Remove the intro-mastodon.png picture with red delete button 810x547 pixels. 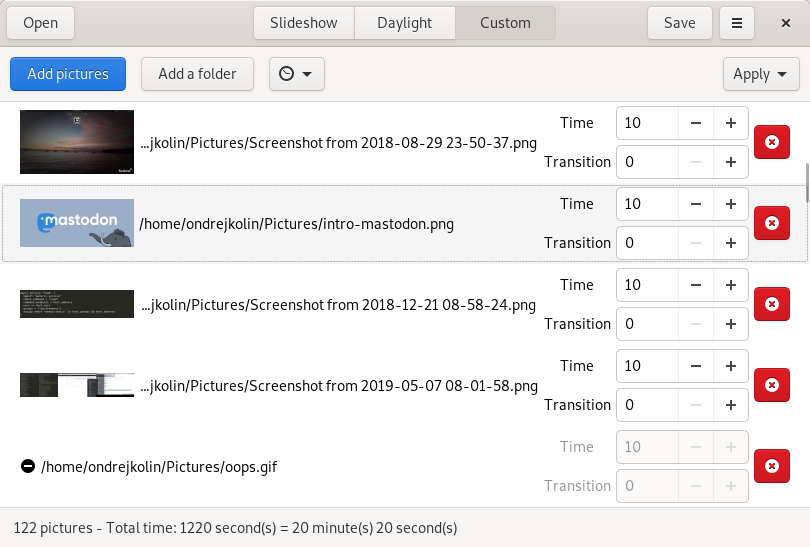coord(771,223)
